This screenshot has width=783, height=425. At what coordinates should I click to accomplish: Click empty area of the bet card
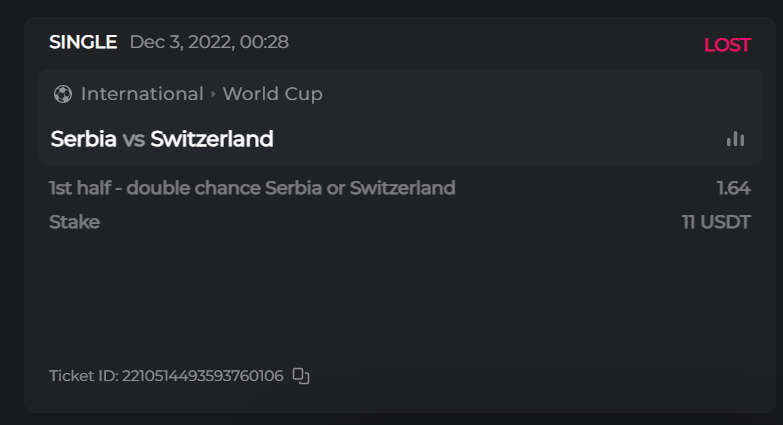[x=400, y=300]
